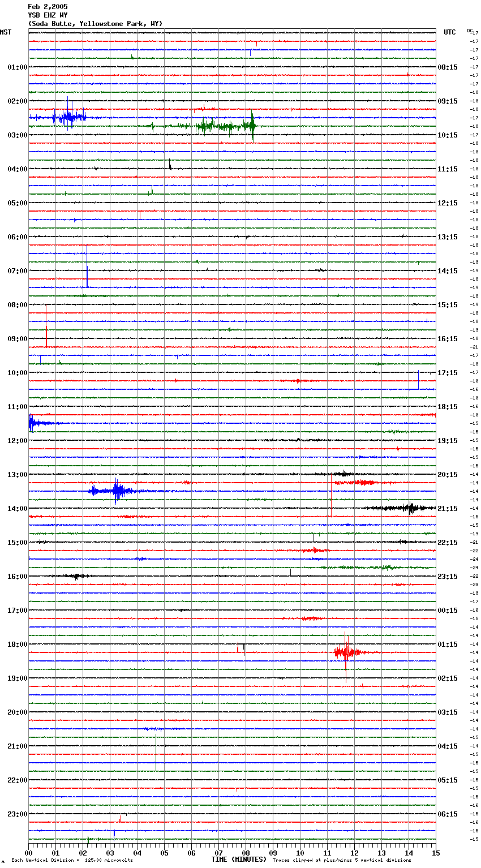The image size is (481, 868).
Task: Click the 00:15 UTC time label
Action: click(x=448, y=611)
